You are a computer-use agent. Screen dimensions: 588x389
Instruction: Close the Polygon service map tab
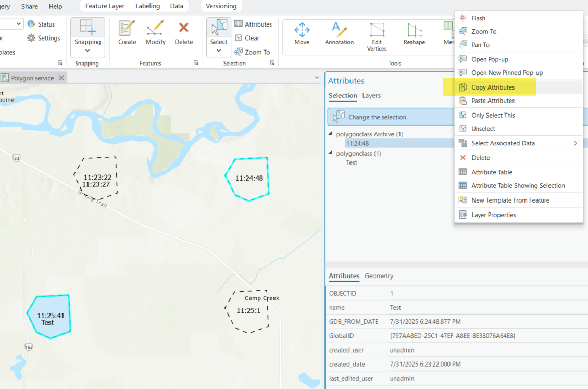click(61, 78)
